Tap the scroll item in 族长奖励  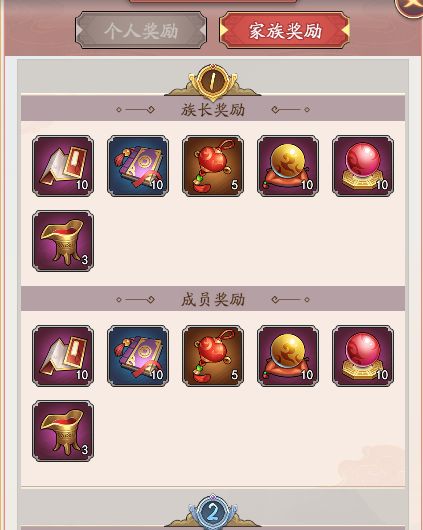coord(63,166)
